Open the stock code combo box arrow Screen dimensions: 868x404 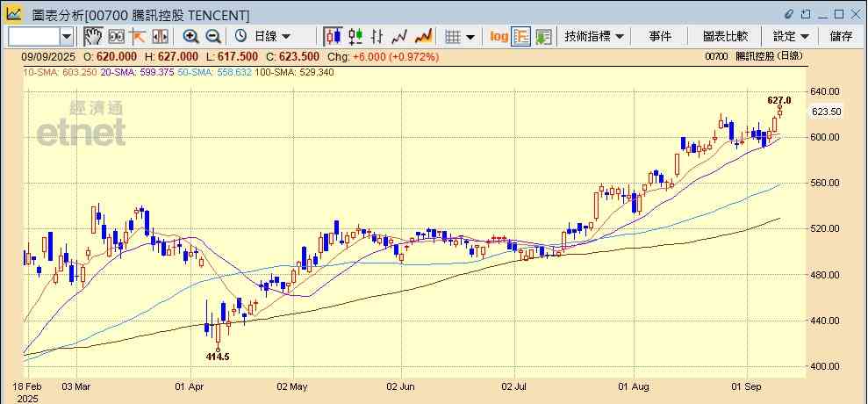67,37
